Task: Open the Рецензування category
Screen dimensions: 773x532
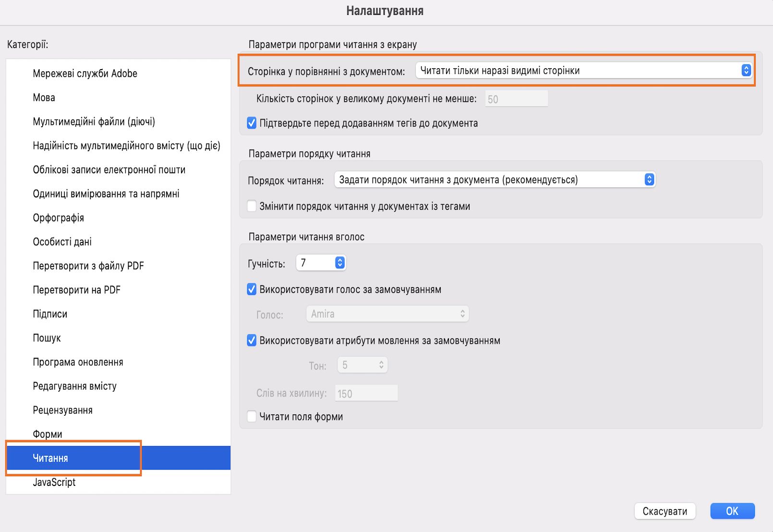Action: (x=62, y=410)
